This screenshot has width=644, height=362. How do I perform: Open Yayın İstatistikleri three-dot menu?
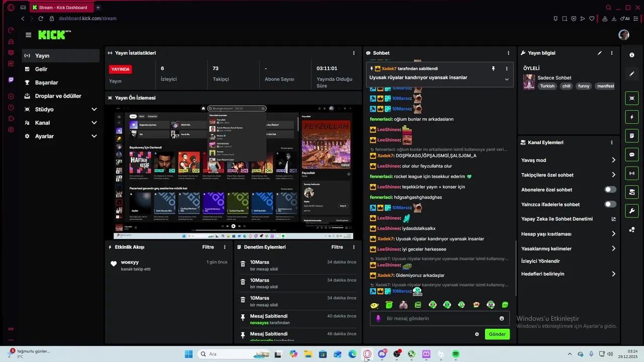pyautogui.click(x=354, y=53)
